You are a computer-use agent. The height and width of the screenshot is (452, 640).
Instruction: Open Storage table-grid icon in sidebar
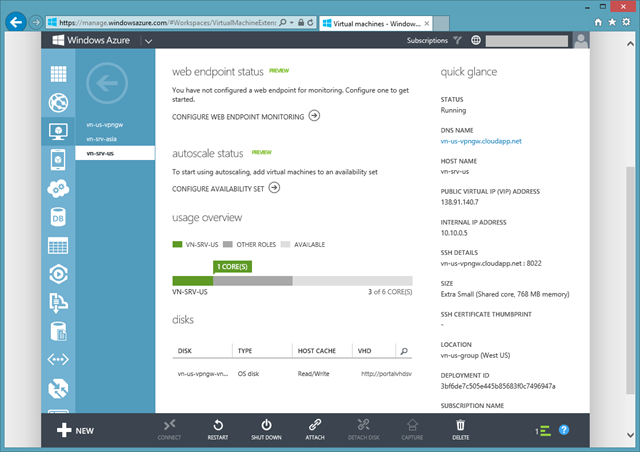(58, 245)
